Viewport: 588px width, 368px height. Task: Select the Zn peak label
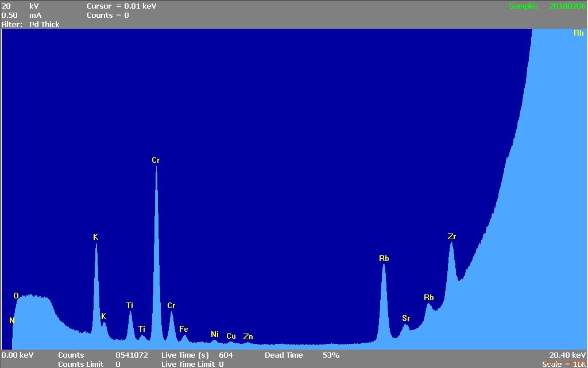click(x=248, y=336)
